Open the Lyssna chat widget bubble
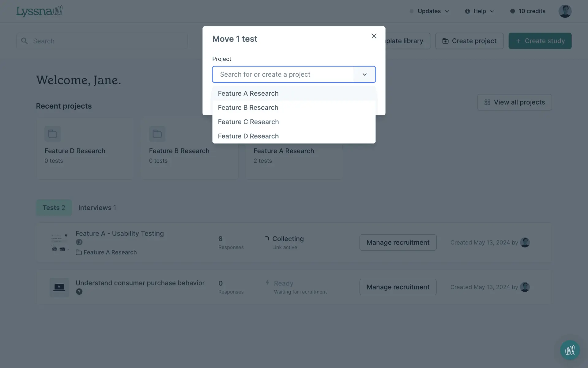This screenshot has width=588, height=368. (x=570, y=350)
